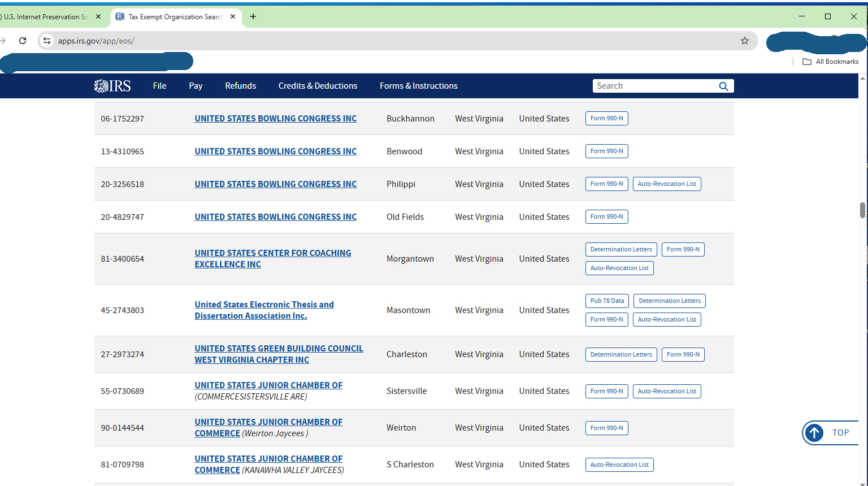Click Form 990-N for EIN 13-4310965
This screenshot has height=486, width=868.
[607, 151]
